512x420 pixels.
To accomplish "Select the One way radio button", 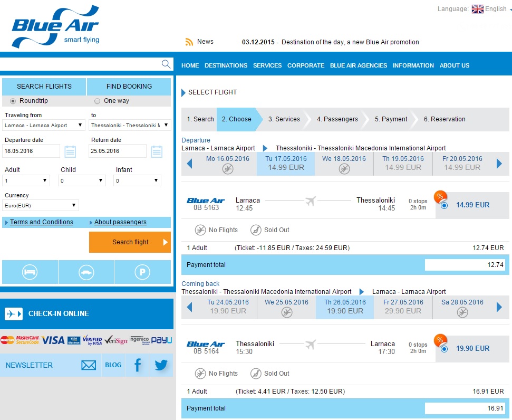I will (x=98, y=101).
